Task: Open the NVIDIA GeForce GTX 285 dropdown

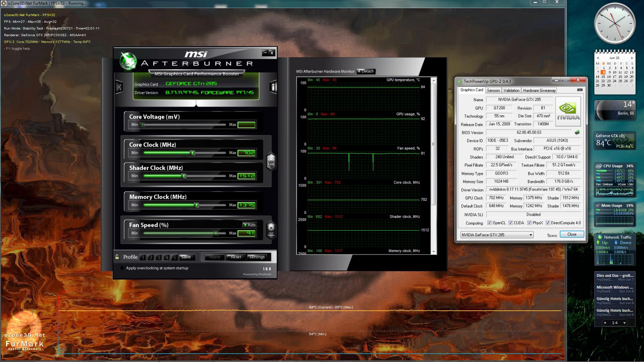Action: click(497, 235)
